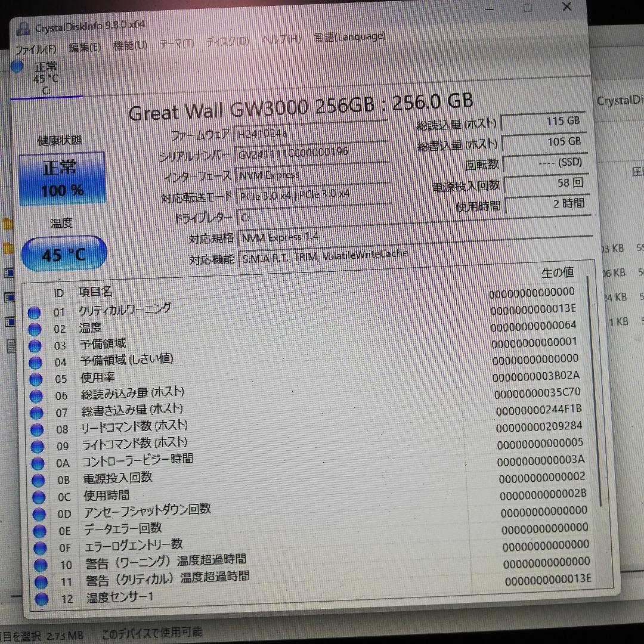Click raw value 00000000209284
Image resolution: width=644 pixels, height=644 pixels.
539,427
